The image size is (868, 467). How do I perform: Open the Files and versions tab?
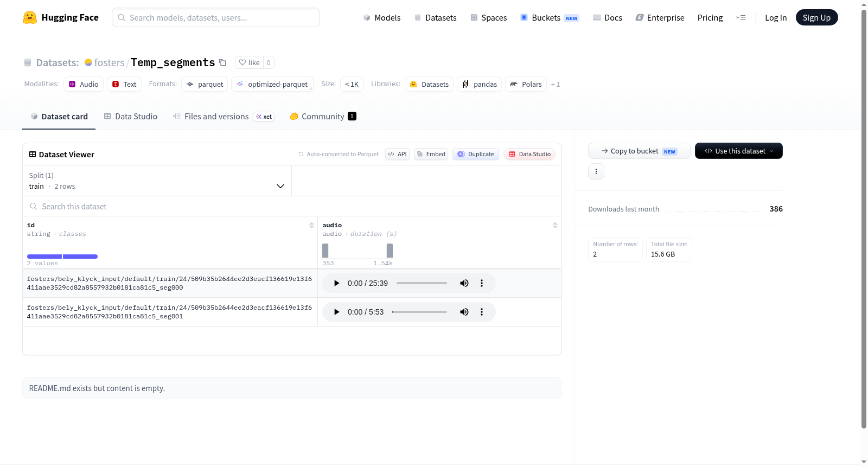(x=224, y=117)
